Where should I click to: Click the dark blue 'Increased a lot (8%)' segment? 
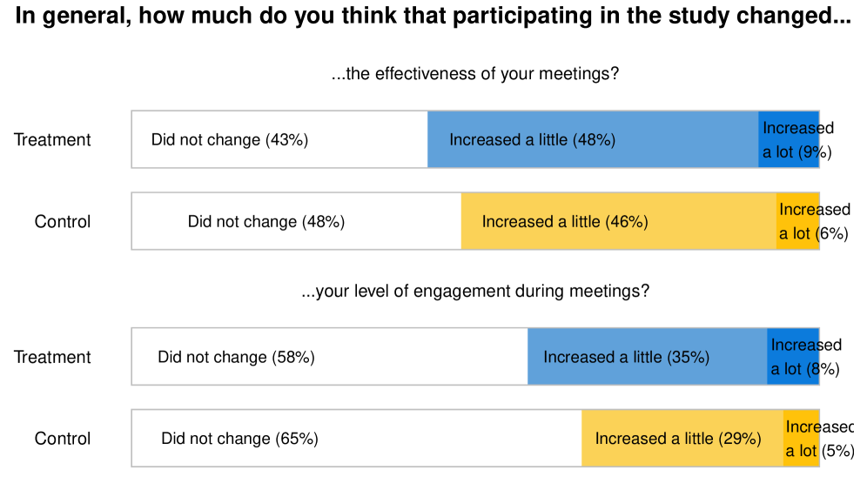[792, 357]
